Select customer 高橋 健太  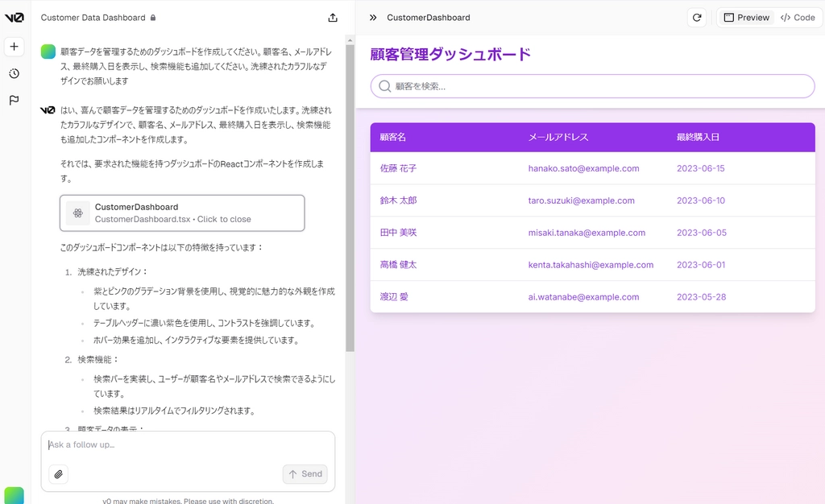[x=398, y=264]
